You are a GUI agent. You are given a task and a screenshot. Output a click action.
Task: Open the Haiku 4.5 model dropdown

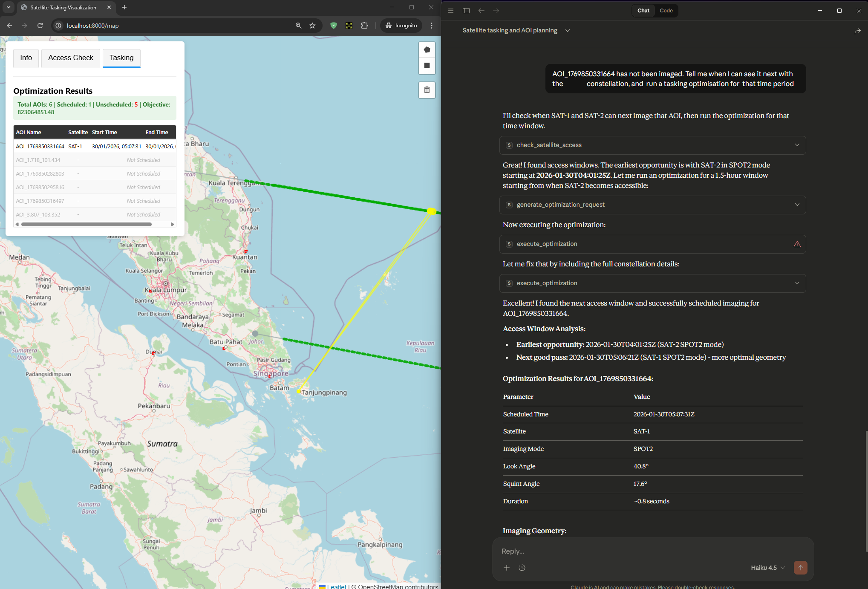[767, 568]
